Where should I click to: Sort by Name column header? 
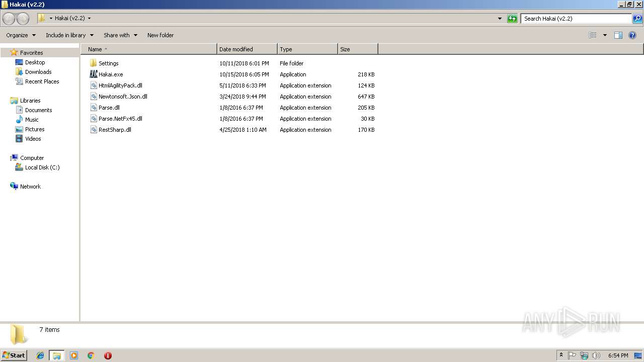[x=149, y=49]
